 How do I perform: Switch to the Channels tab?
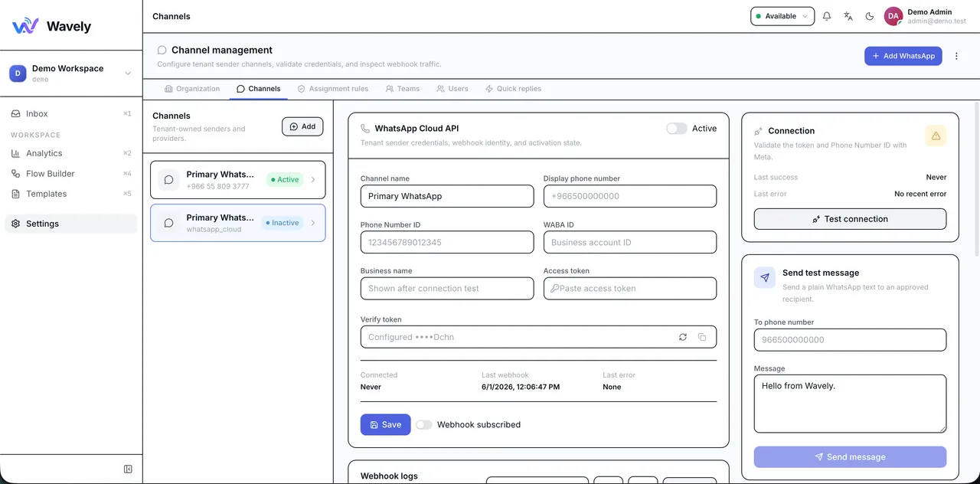pyautogui.click(x=259, y=89)
